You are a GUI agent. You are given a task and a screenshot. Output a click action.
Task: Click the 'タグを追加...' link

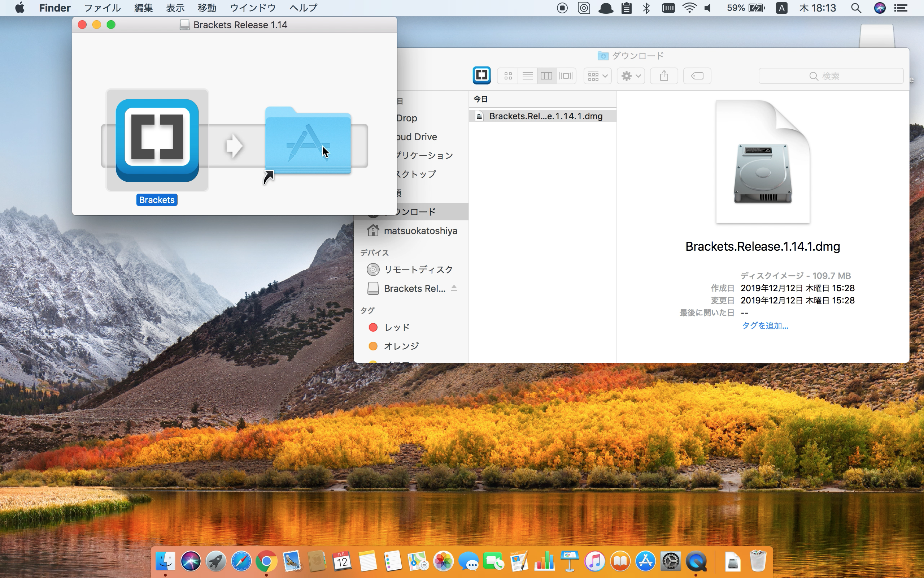point(765,326)
